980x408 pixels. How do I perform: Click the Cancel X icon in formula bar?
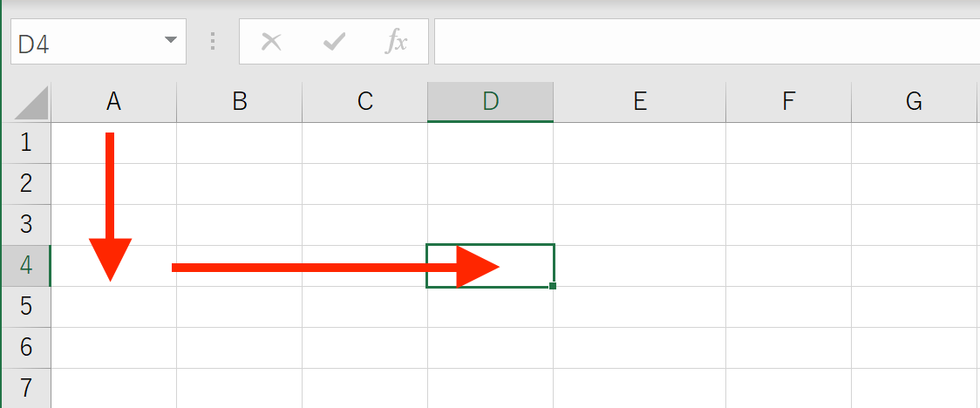point(271,42)
